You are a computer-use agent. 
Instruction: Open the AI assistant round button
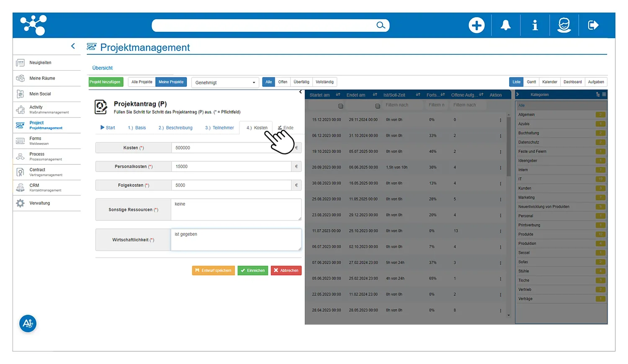tap(28, 323)
